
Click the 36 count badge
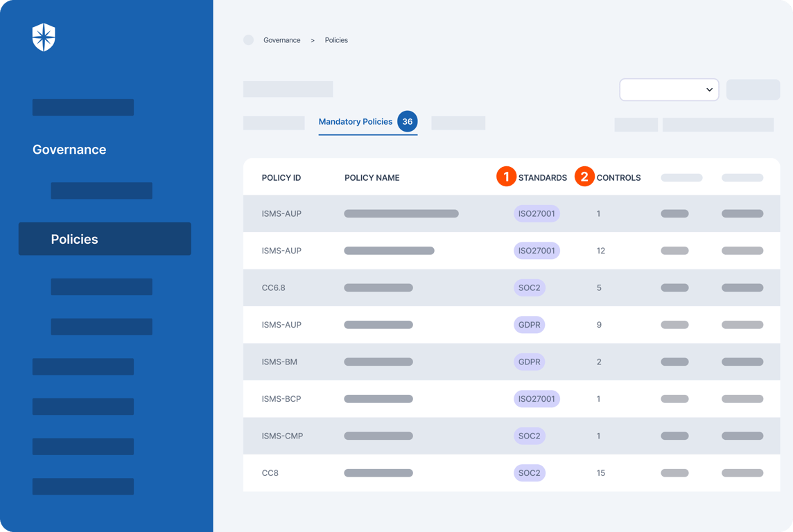click(407, 121)
